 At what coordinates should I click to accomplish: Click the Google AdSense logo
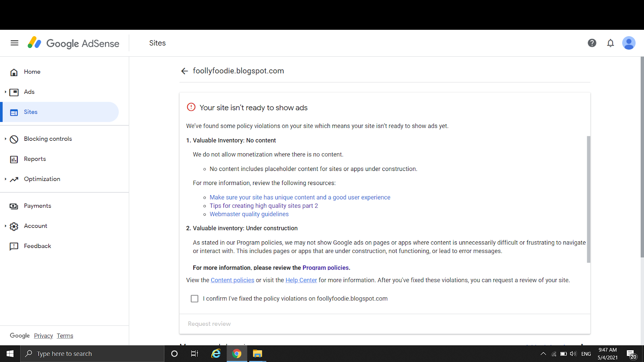[x=73, y=43]
